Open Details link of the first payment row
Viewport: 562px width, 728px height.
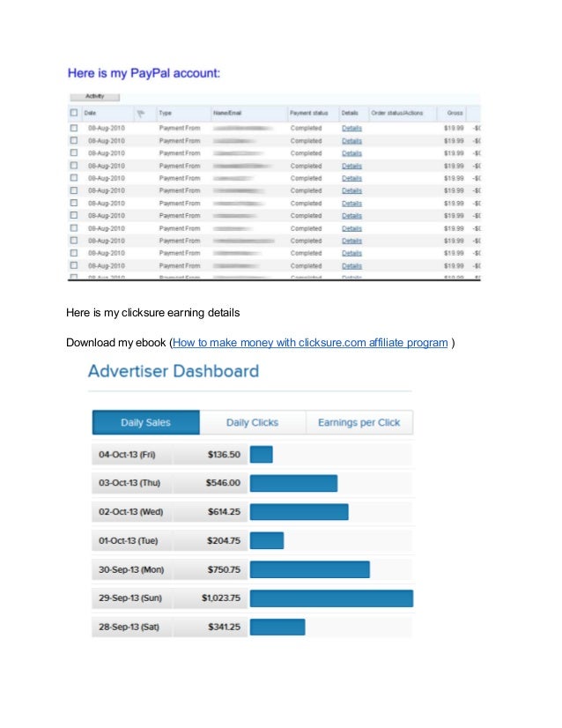[x=351, y=128]
